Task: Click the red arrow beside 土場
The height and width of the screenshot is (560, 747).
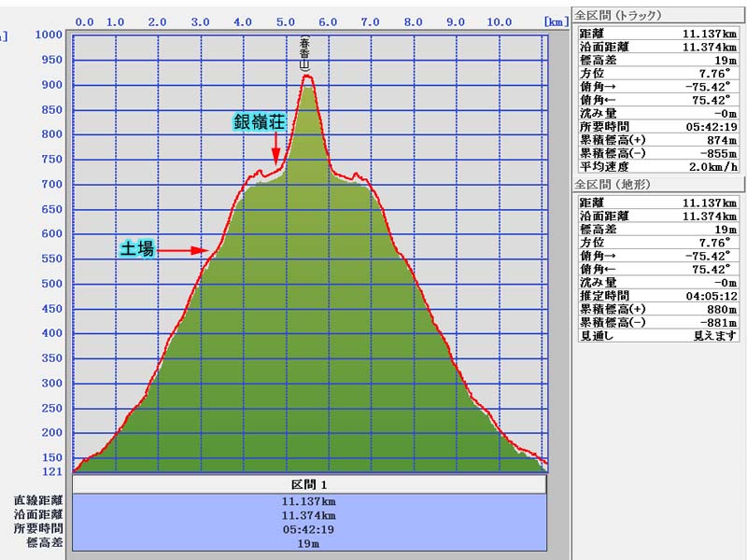Action: [x=182, y=250]
